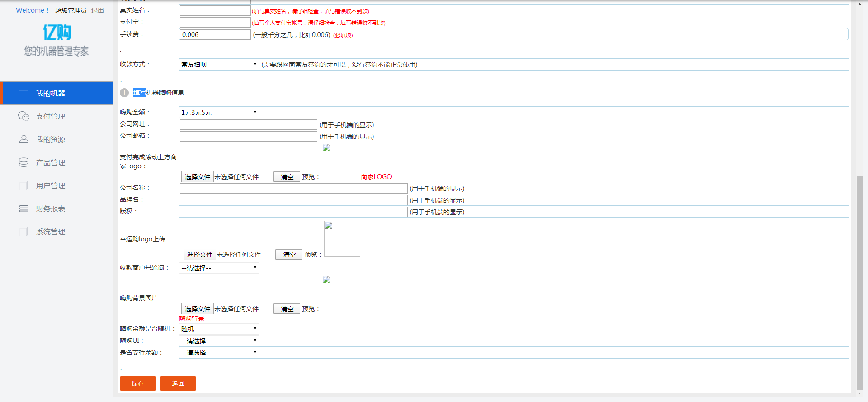Click the 我的资源 person icon
The width and height of the screenshot is (868, 402).
coord(24,139)
